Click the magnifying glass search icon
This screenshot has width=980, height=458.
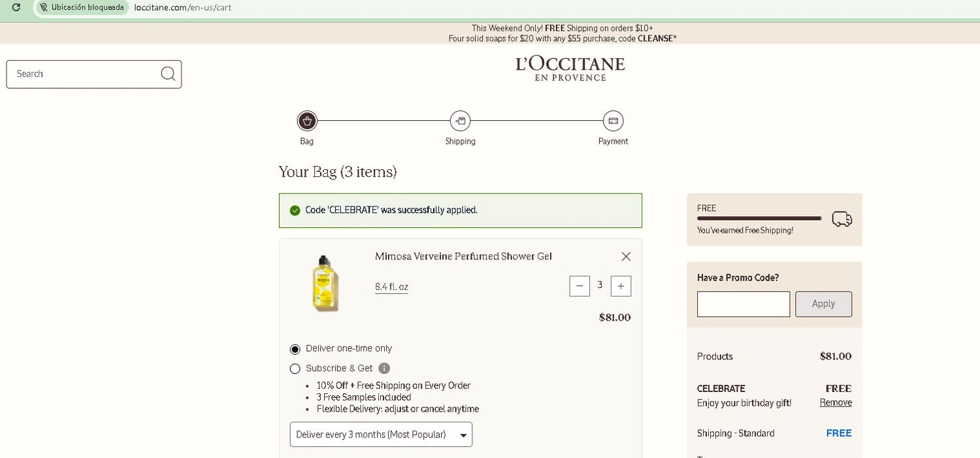(x=168, y=74)
